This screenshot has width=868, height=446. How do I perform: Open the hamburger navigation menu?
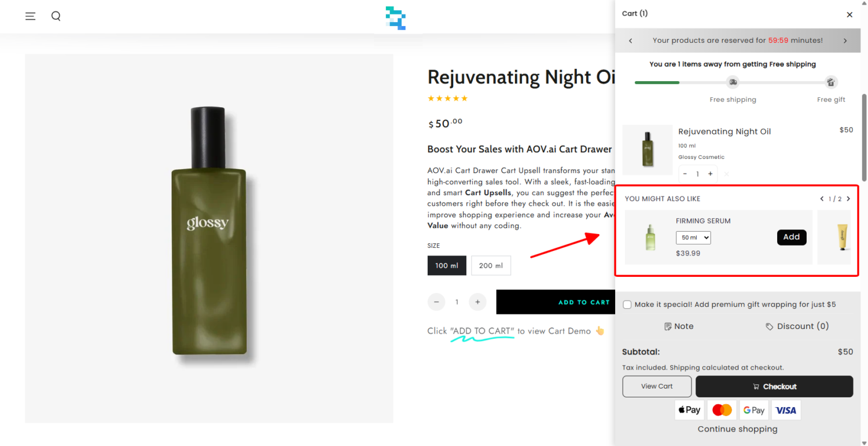click(x=30, y=16)
